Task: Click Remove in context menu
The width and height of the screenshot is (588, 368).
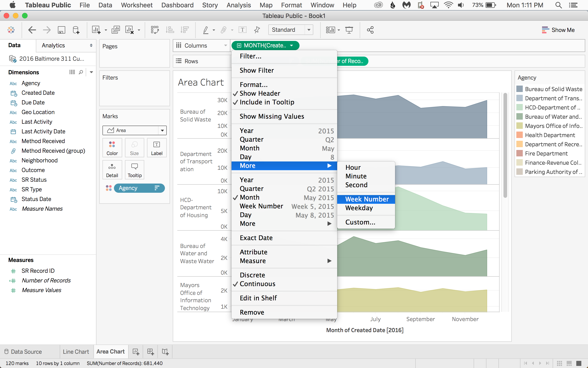Action: click(284, 312)
